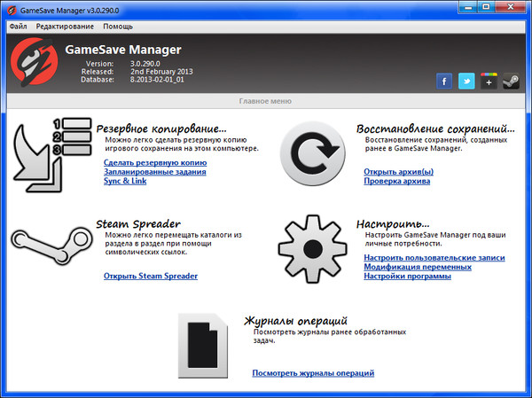Open the Twitter icon in header

pos(467,82)
